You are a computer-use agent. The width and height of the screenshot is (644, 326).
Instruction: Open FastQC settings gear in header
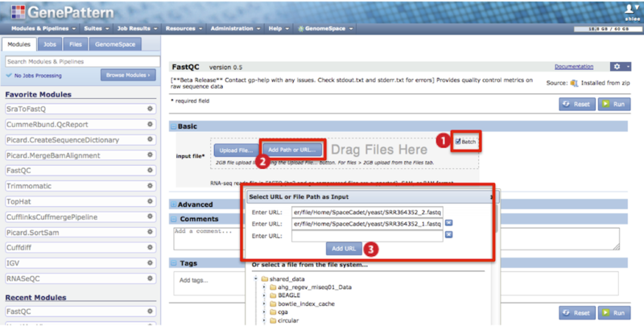click(x=620, y=67)
